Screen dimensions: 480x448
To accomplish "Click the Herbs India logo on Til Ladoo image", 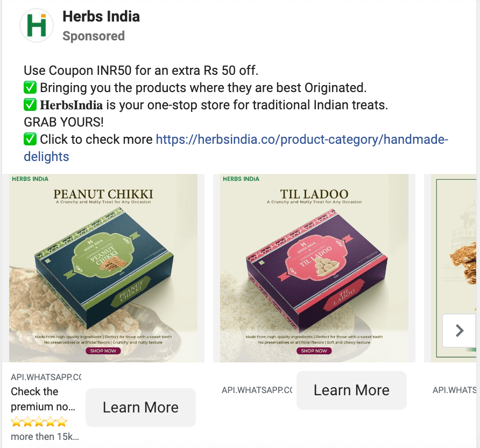I will point(241,179).
